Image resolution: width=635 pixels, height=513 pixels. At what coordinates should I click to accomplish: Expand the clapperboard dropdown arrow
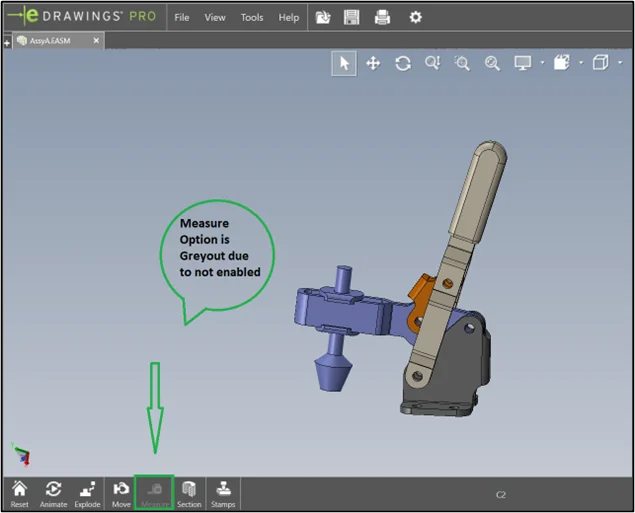pyautogui.click(x=581, y=63)
